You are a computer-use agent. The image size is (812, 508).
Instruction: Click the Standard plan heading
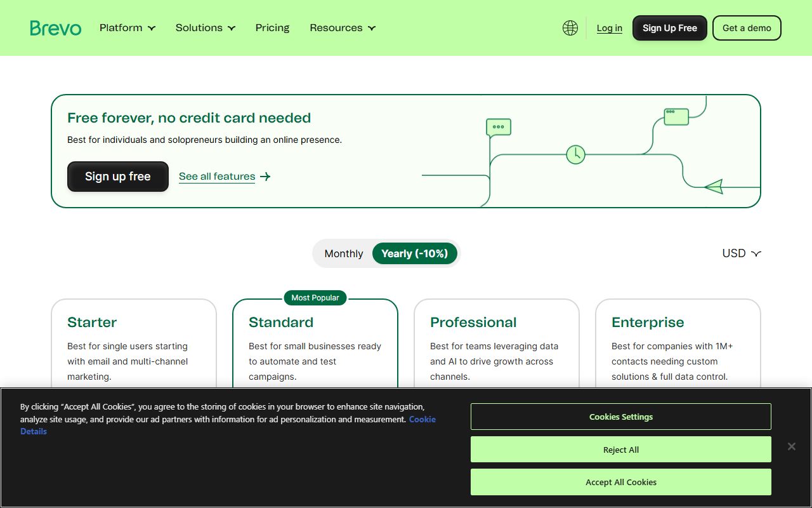point(281,322)
